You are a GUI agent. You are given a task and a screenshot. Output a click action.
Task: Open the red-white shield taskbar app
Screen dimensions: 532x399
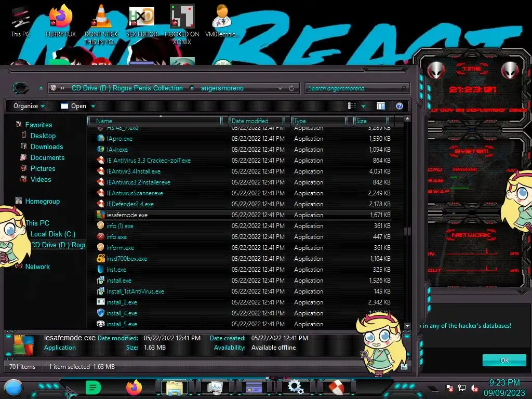click(x=336, y=388)
